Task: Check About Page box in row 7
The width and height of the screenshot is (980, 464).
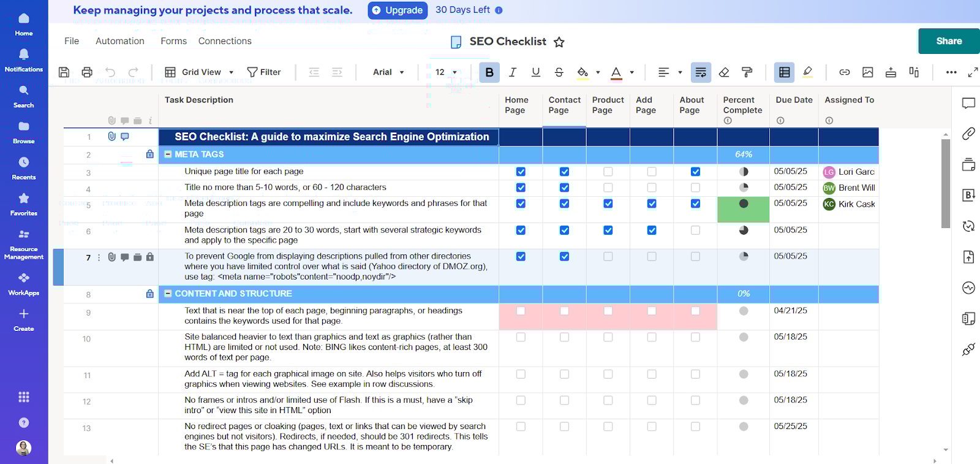Action: 695,257
